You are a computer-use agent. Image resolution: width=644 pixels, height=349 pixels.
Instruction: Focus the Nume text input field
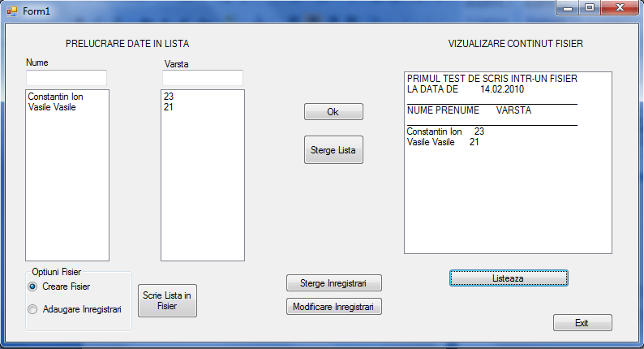(x=67, y=78)
